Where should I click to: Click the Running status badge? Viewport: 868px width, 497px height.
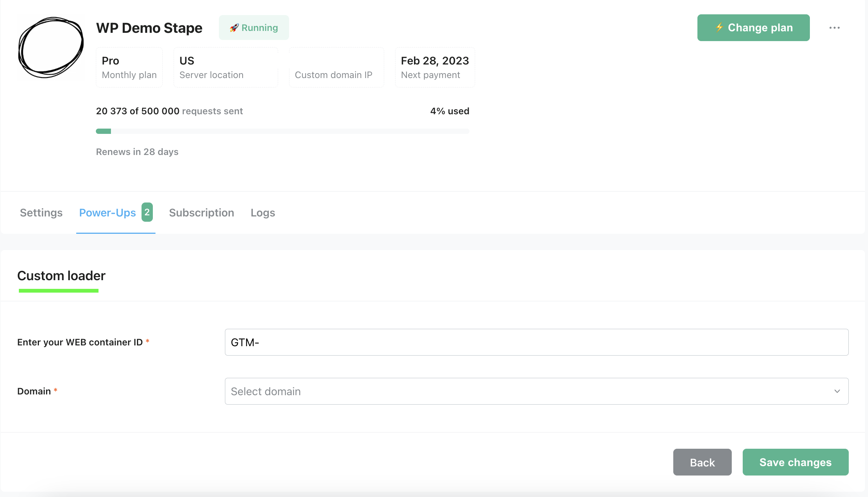[254, 27]
